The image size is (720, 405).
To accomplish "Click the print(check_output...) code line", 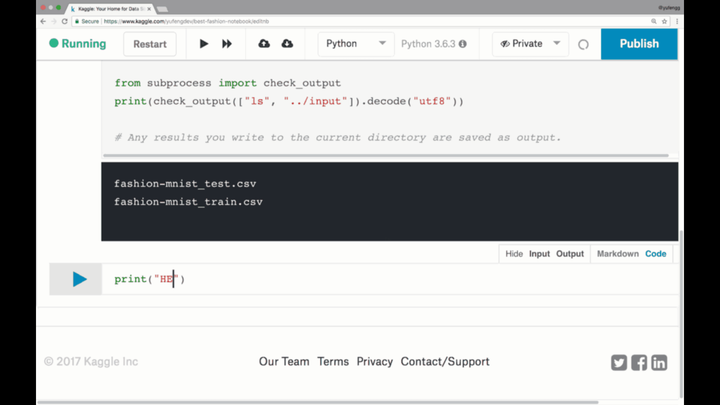I will (289, 101).
